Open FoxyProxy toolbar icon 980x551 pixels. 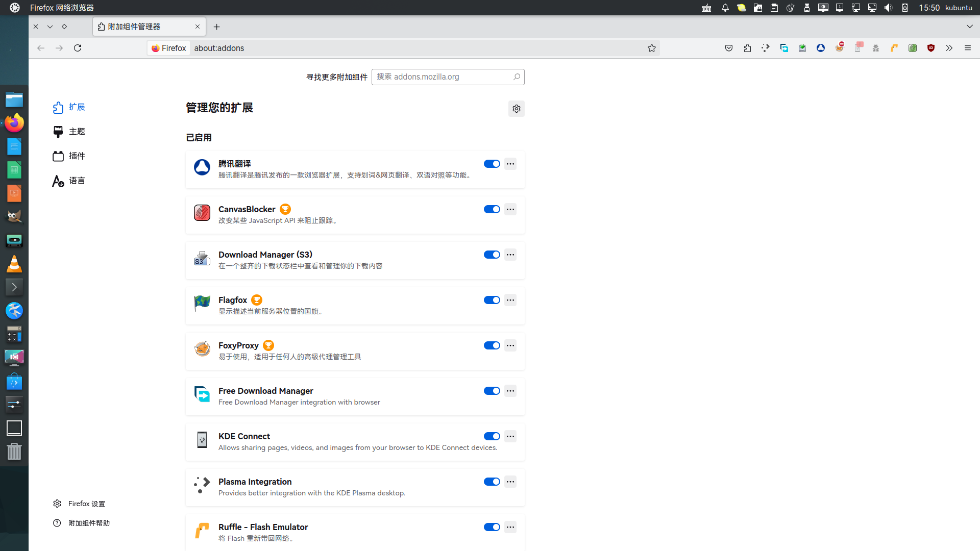pos(839,48)
